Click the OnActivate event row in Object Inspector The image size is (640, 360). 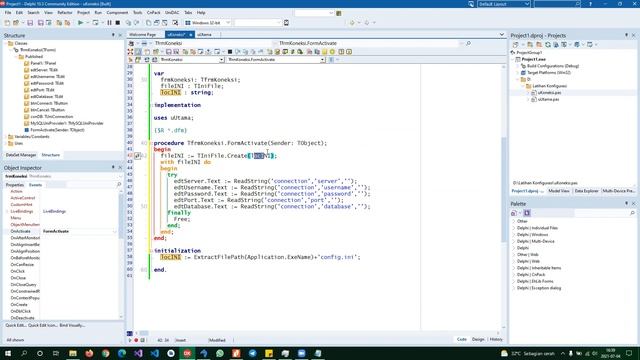coord(61,231)
